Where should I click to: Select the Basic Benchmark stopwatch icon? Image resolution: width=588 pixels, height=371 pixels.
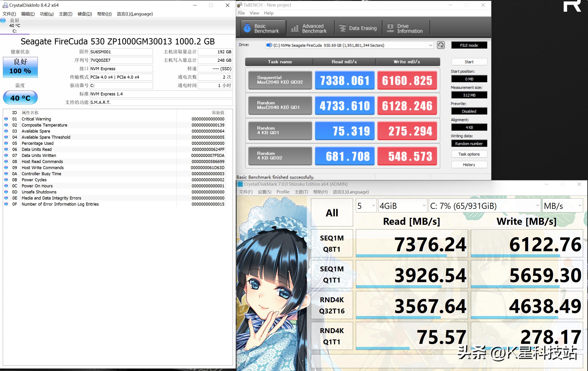247,28
